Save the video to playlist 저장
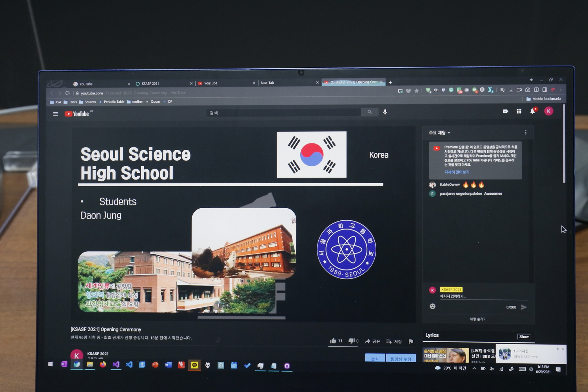588x392 pixels. click(394, 341)
